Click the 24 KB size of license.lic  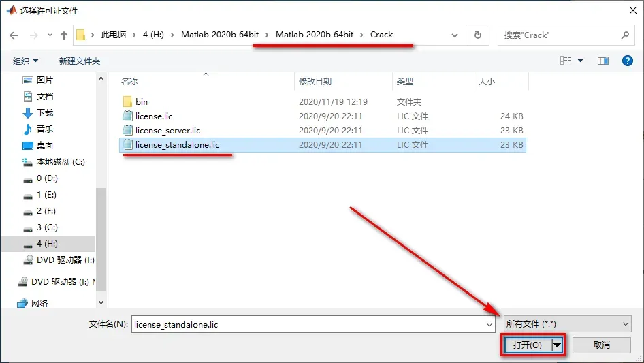pyautogui.click(x=512, y=116)
